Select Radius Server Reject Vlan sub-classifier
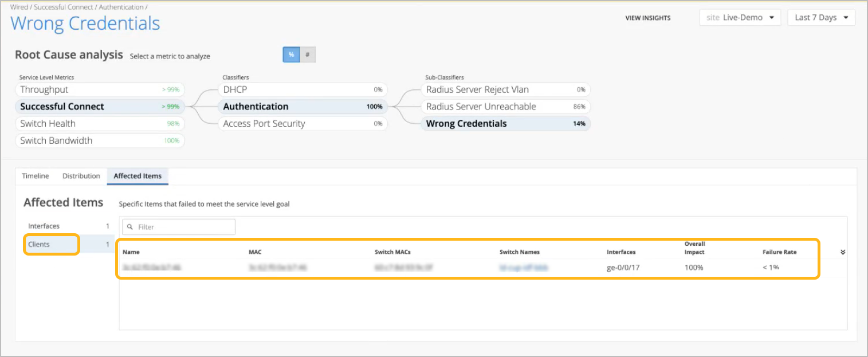Image resolution: width=868 pixels, height=357 pixels. point(505,89)
